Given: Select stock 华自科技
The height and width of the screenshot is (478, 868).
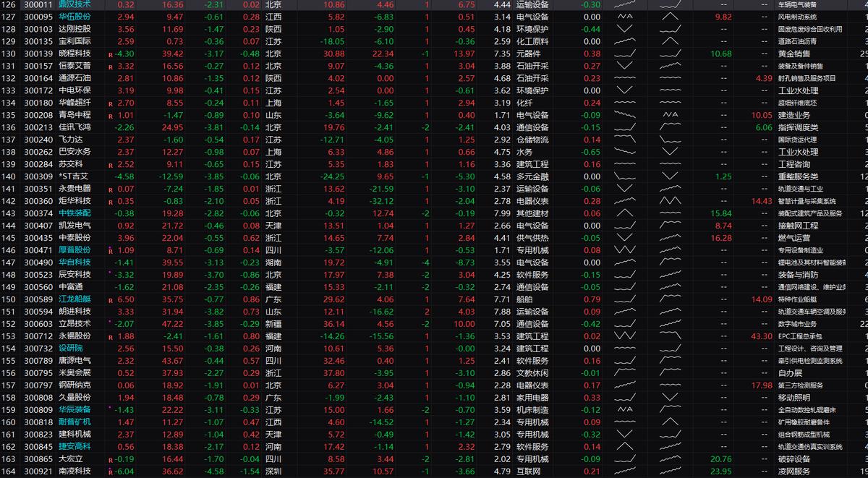Looking at the screenshot, I should pyautogui.click(x=75, y=263).
